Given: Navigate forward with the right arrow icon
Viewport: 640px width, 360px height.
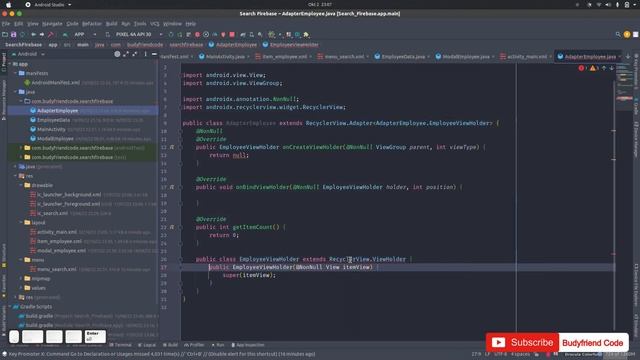Looking at the screenshot, I should [x=42, y=35].
